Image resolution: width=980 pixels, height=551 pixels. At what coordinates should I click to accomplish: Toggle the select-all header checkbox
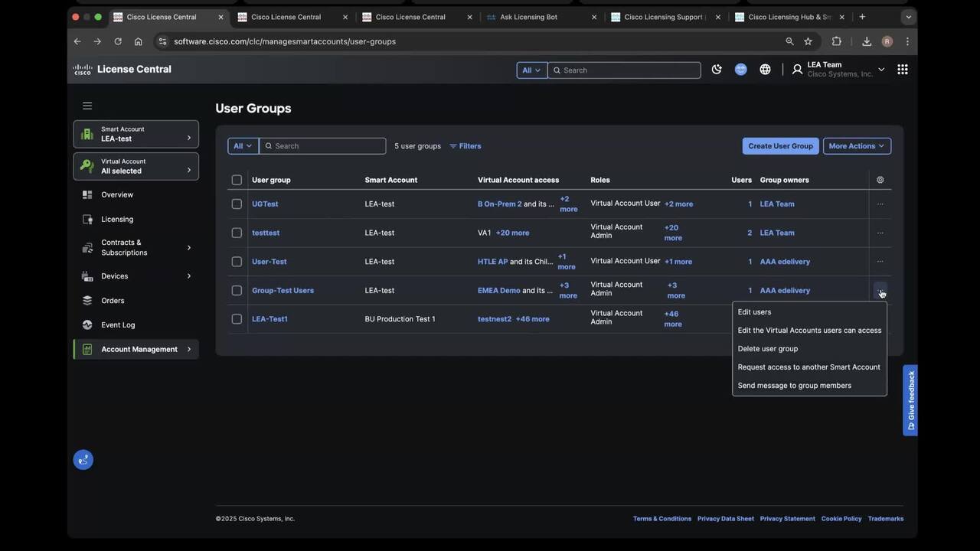[237, 180]
